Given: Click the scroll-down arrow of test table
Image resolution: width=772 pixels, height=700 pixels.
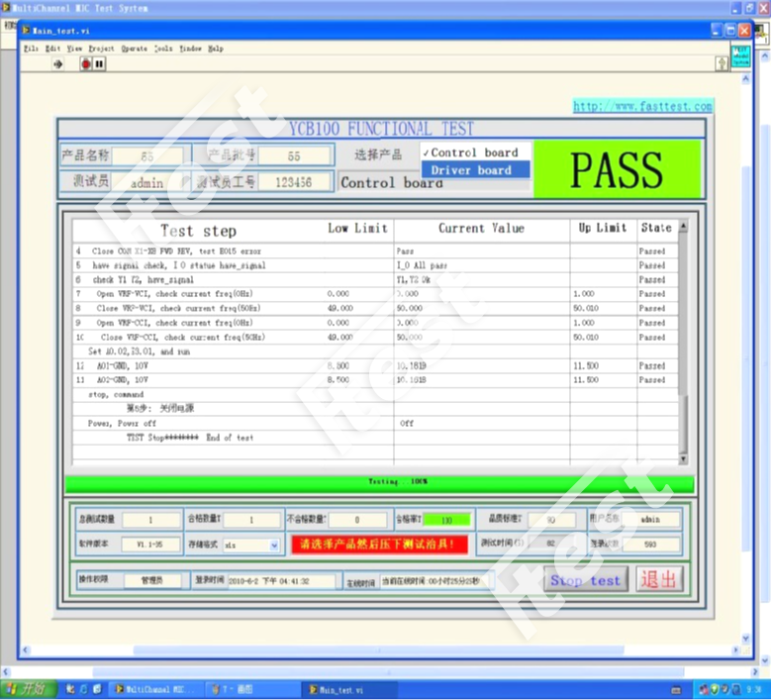Looking at the screenshot, I should click(682, 459).
